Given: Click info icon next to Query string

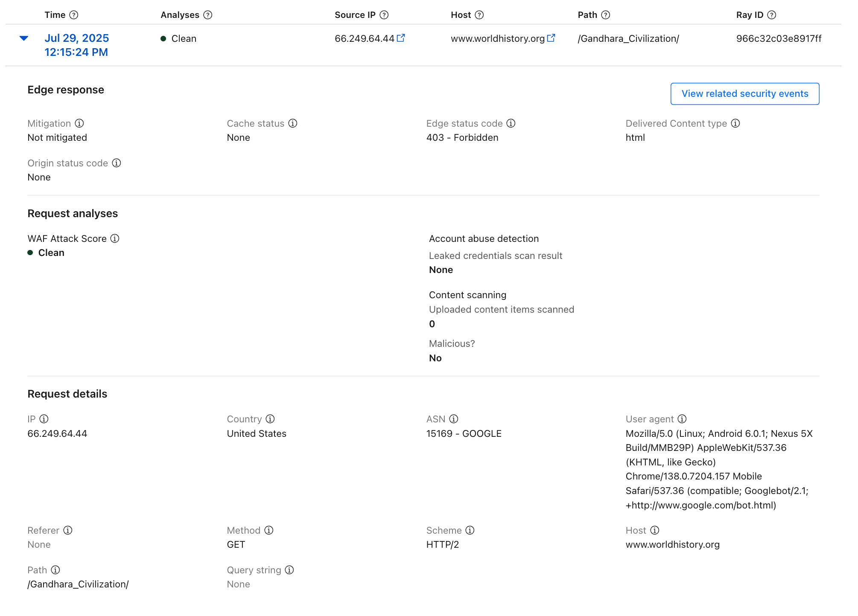Looking at the screenshot, I should click(289, 570).
